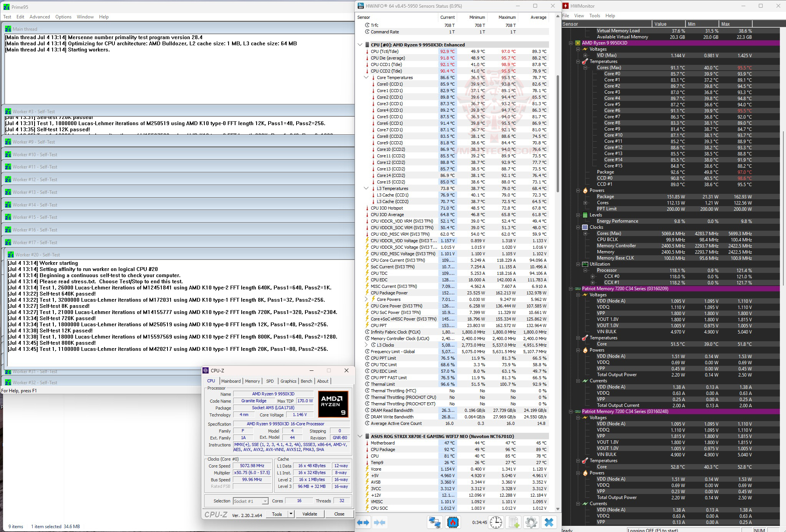Expand the Core Powers row in HWiNFO
Viewport: 786px width, 532px height.
(366, 299)
